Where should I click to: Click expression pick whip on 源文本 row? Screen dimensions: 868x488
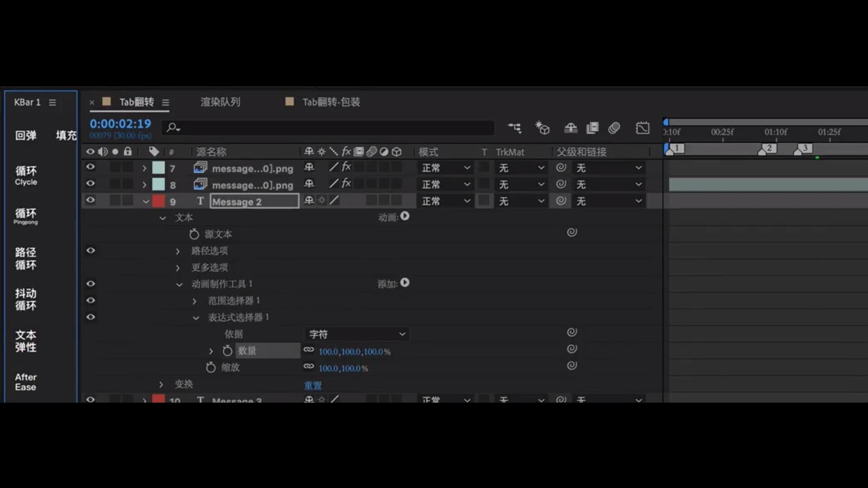click(572, 232)
